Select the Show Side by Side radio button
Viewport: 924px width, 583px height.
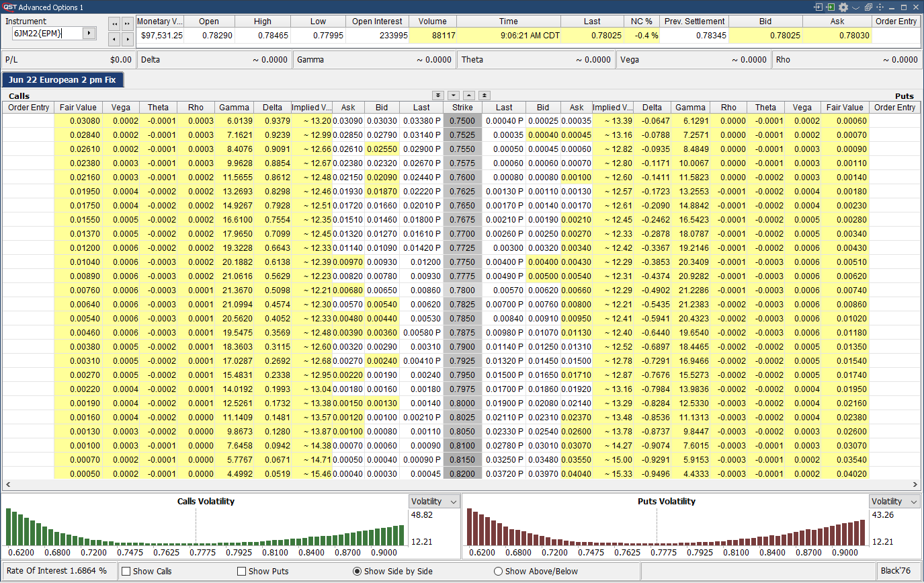click(x=358, y=572)
